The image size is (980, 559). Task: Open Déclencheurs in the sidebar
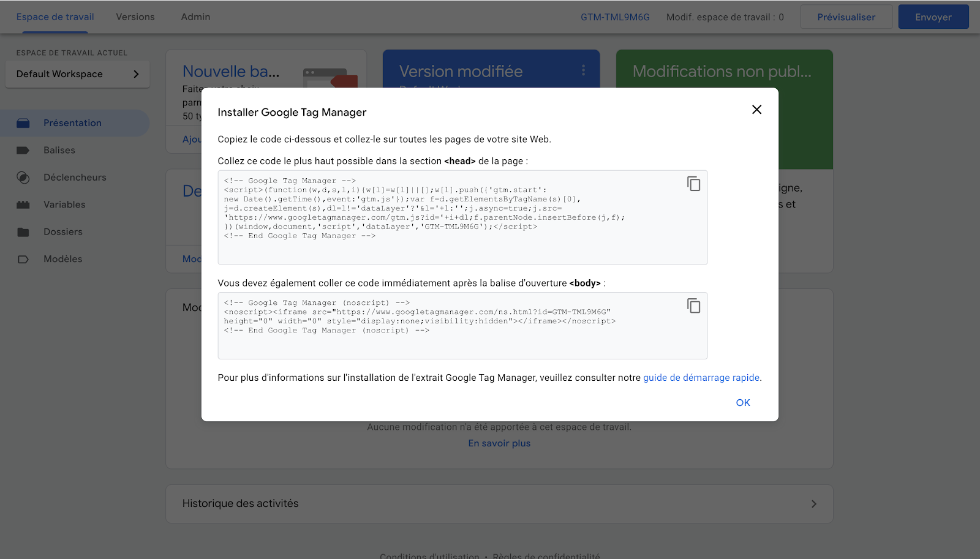pos(75,178)
